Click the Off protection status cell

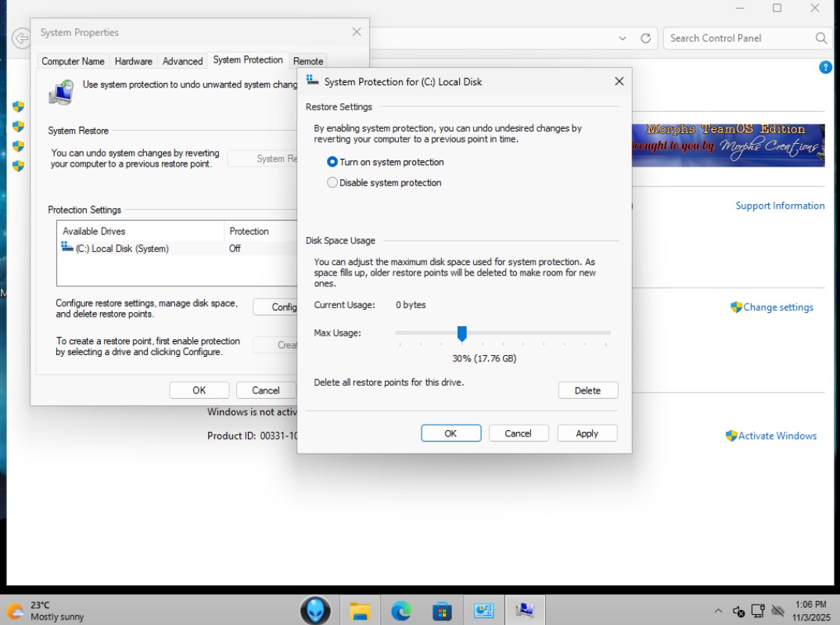235,249
